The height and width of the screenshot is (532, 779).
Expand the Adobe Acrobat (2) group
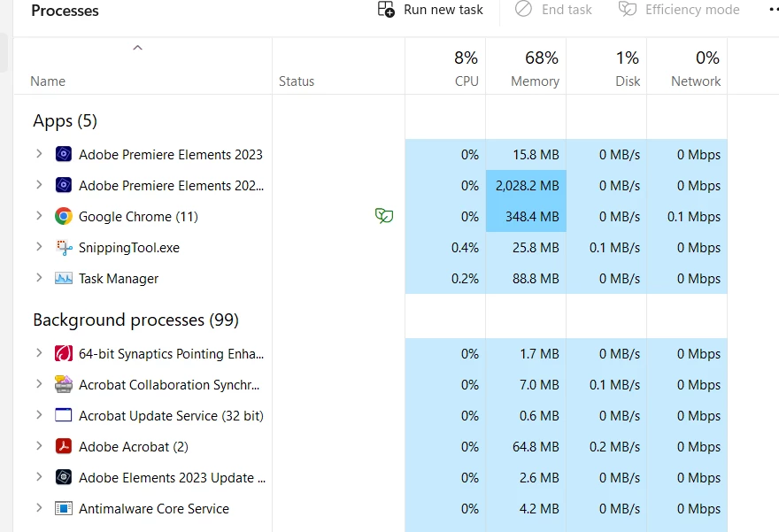(x=39, y=446)
